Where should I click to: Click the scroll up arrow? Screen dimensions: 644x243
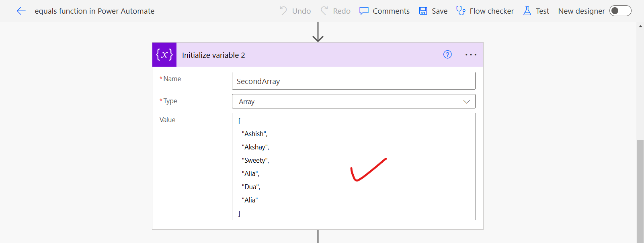pos(640,27)
